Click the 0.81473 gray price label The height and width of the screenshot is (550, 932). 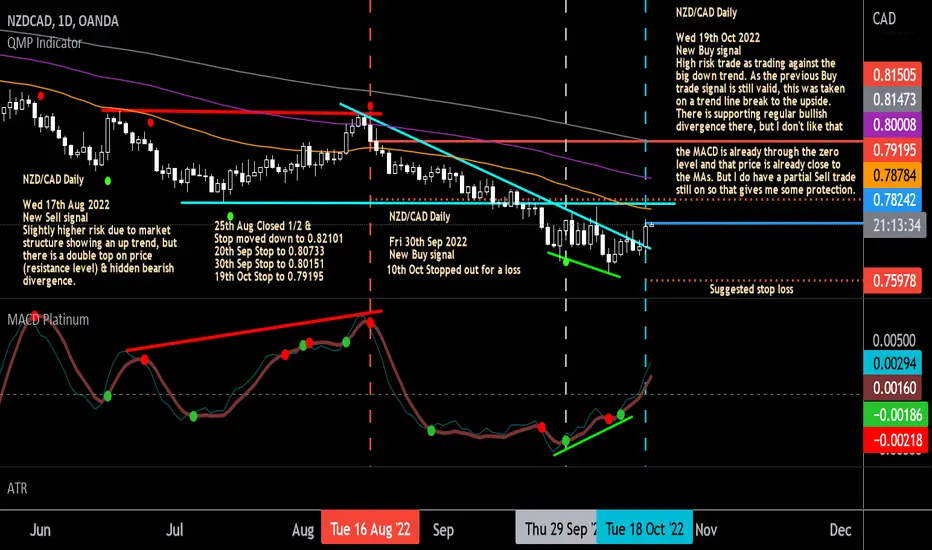pos(894,99)
